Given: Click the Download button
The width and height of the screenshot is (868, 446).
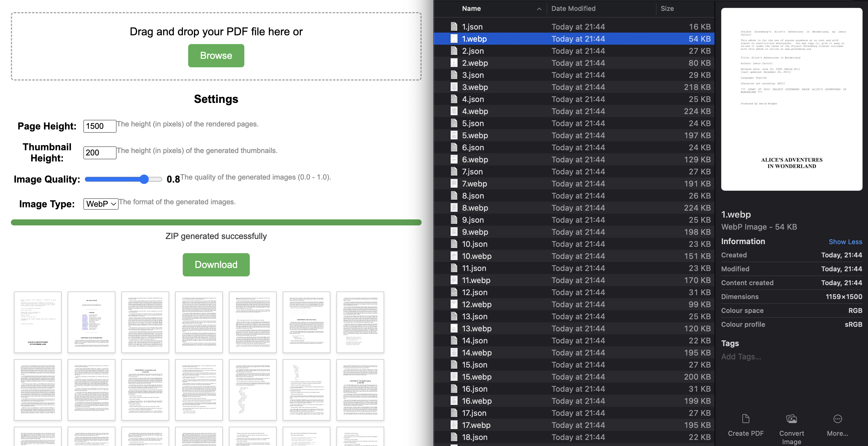Looking at the screenshot, I should pyautogui.click(x=216, y=265).
